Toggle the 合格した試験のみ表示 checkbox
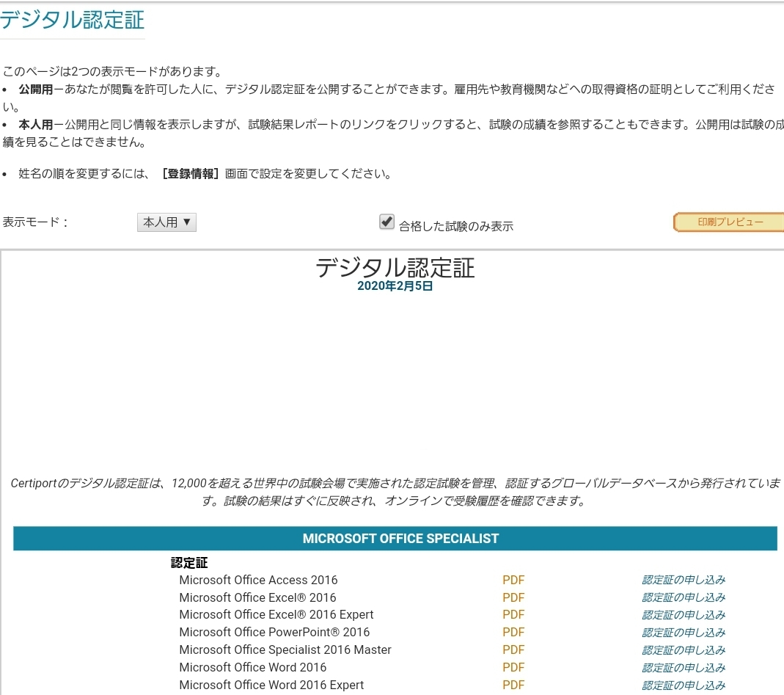This screenshot has width=784, height=695. tap(386, 222)
